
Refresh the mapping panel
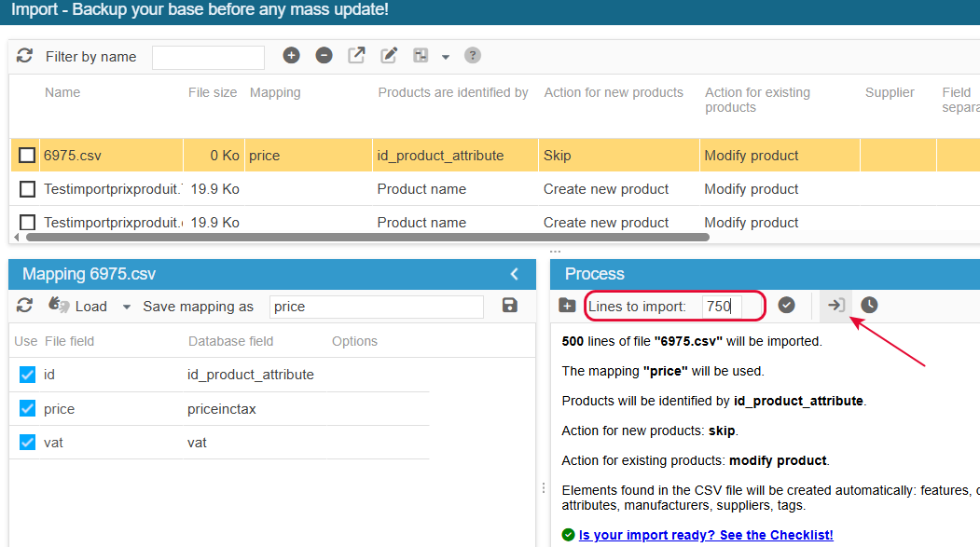[x=24, y=306]
